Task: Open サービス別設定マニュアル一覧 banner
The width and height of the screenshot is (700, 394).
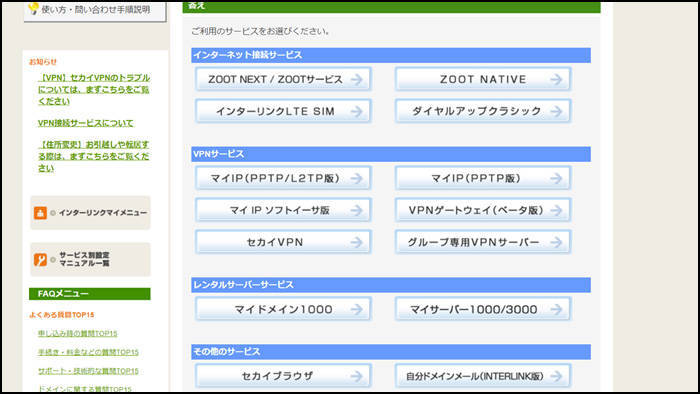Action: pyautogui.click(x=90, y=260)
